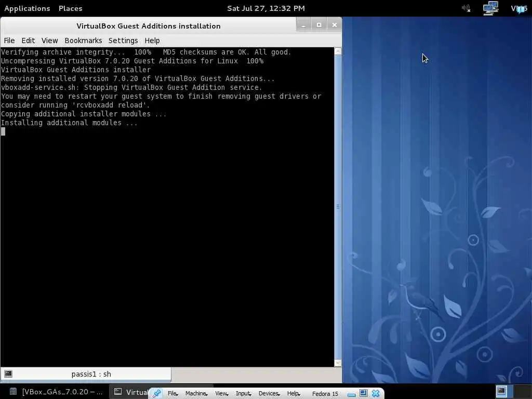
Task: Open the Settings menu of the terminal window
Action: point(123,41)
